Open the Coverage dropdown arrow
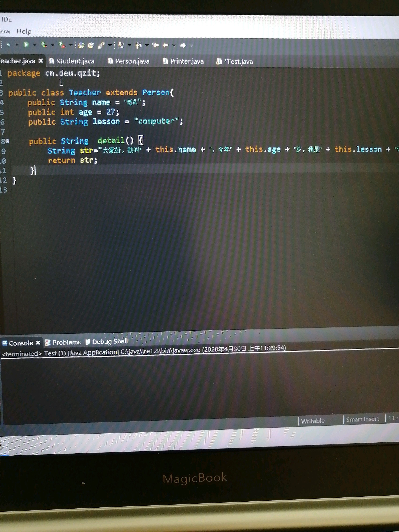The width and height of the screenshot is (399, 532). [x=53, y=45]
